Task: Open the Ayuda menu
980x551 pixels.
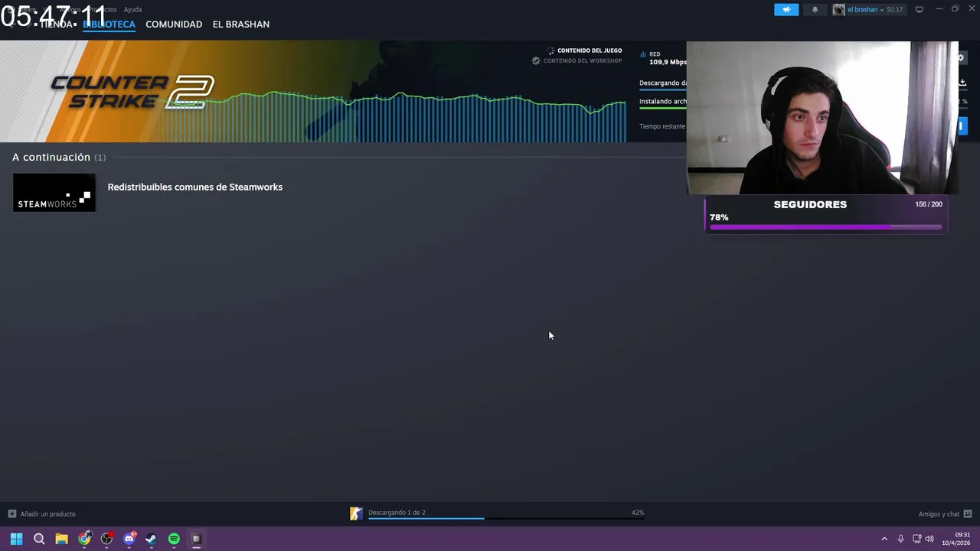Action: point(132,9)
